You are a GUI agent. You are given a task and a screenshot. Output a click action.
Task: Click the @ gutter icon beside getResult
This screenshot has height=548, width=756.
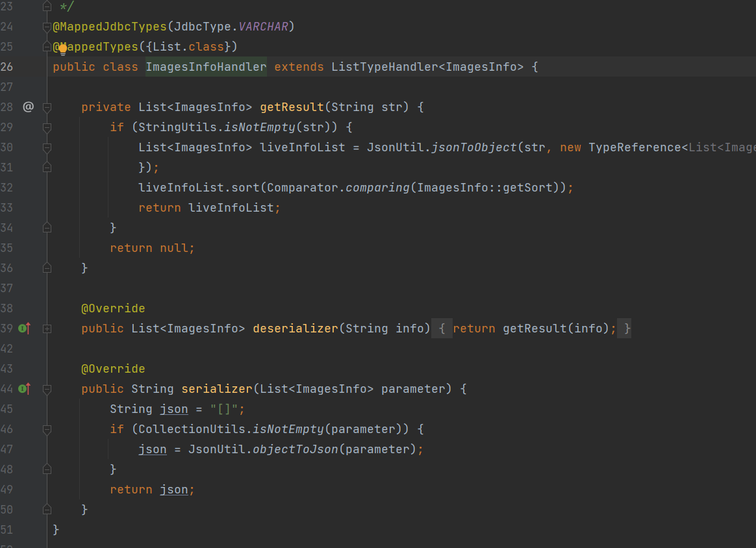[x=28, y=106]
